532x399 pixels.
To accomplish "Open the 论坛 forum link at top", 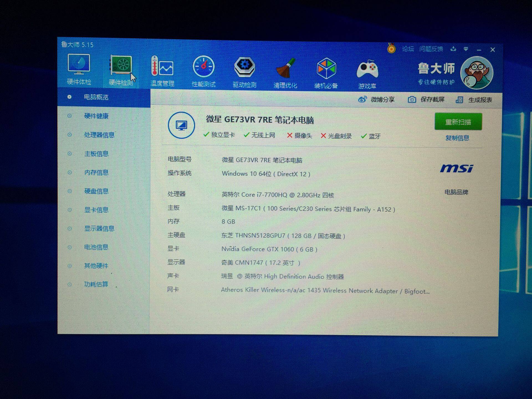I will click(x=408, y=49).
